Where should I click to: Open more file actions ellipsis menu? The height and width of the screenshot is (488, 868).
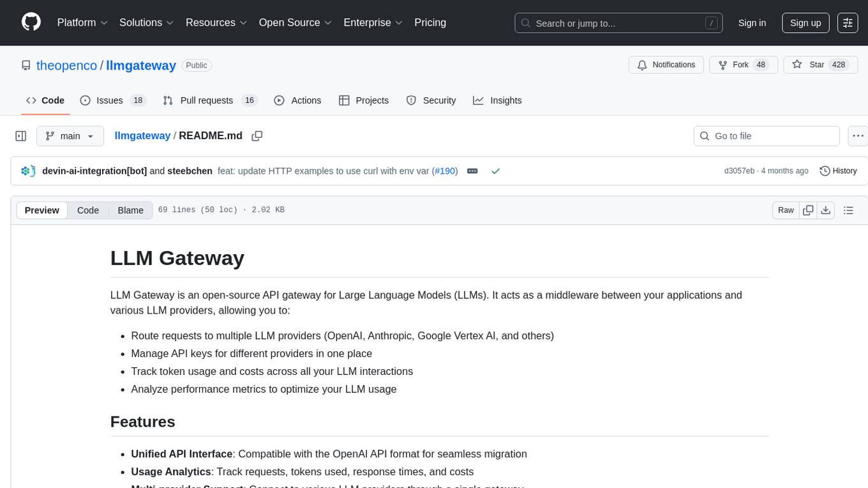coord(858,136)
